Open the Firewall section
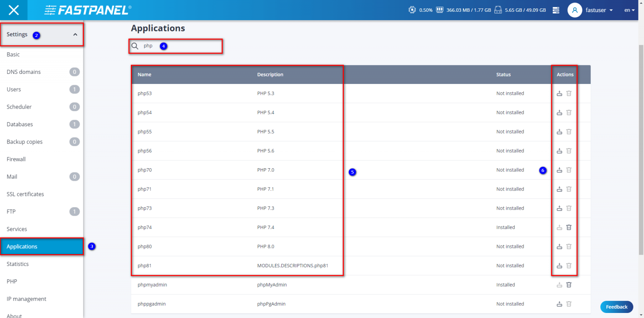This screenshot has height=318, width=644. tap(42, 159)
